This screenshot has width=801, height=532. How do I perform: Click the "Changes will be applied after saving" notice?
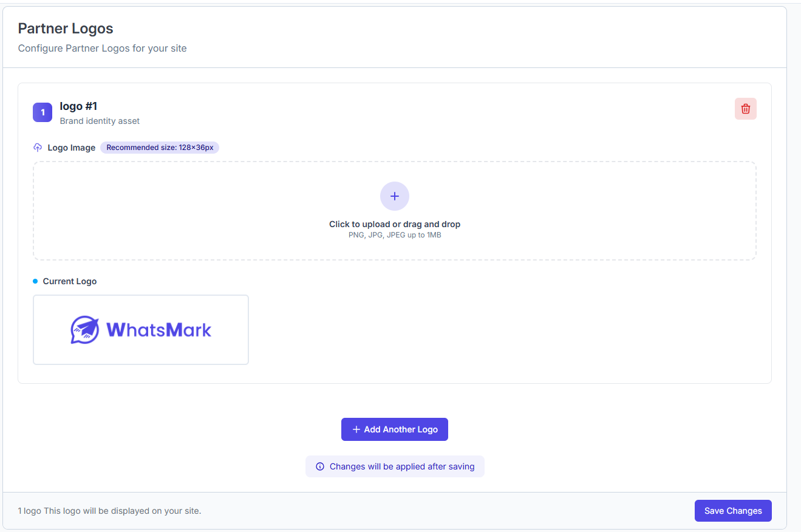[401, 467]
